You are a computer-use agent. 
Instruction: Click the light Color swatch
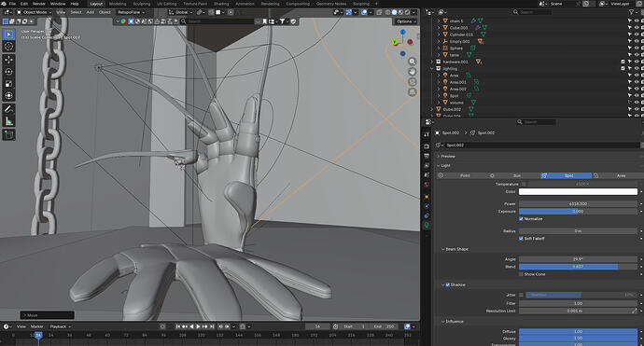click(x=579, y=192)
